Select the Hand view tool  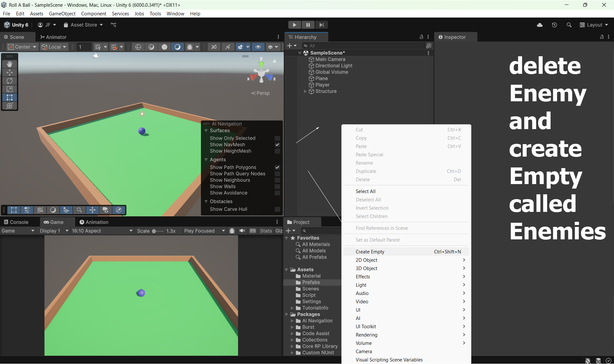[x=10, y=64]
